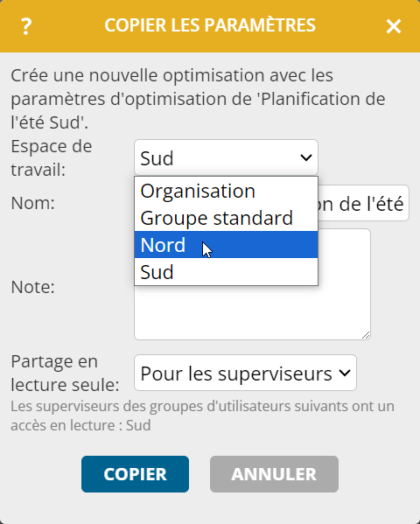Screen dimensions: 420x524
Task: Close the Copier les paramètres dialog
Action: click(394, 26)
